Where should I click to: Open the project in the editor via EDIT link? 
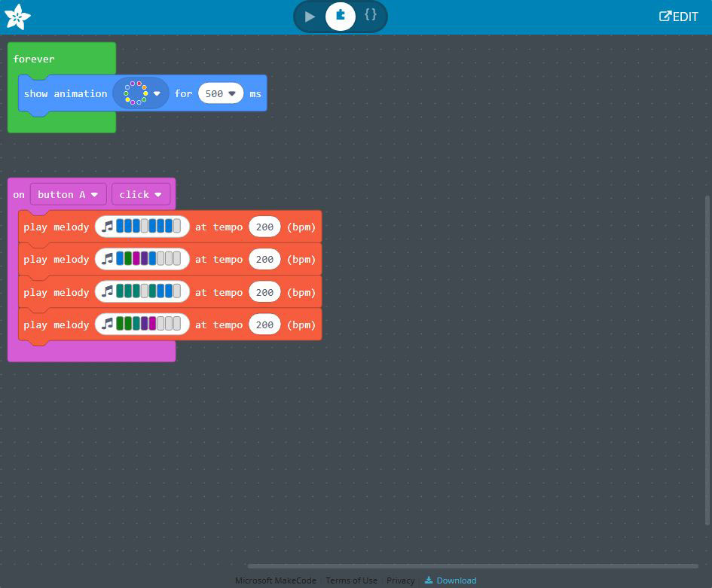[x=678, y=16]
